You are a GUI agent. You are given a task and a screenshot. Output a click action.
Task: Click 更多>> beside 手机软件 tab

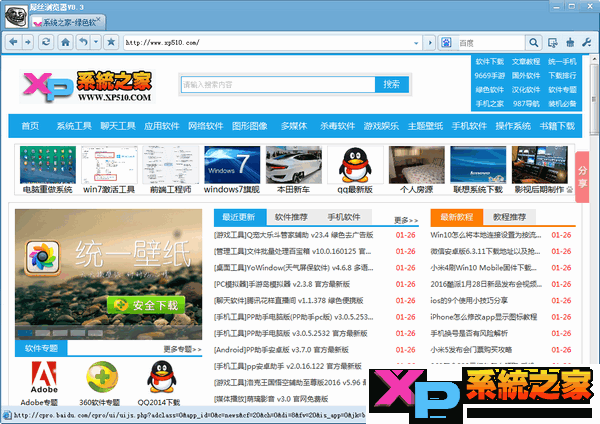[406, 220]
